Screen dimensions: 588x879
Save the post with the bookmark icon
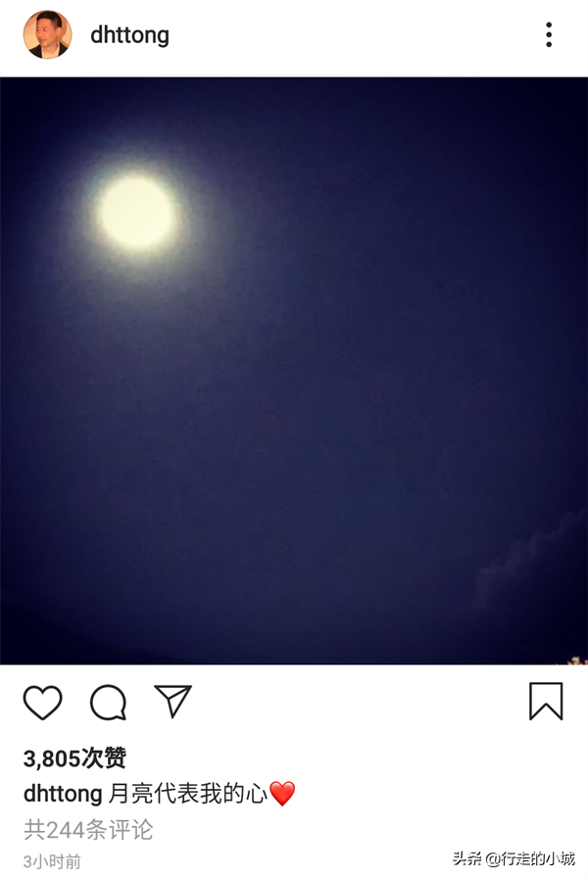[546, 701]
